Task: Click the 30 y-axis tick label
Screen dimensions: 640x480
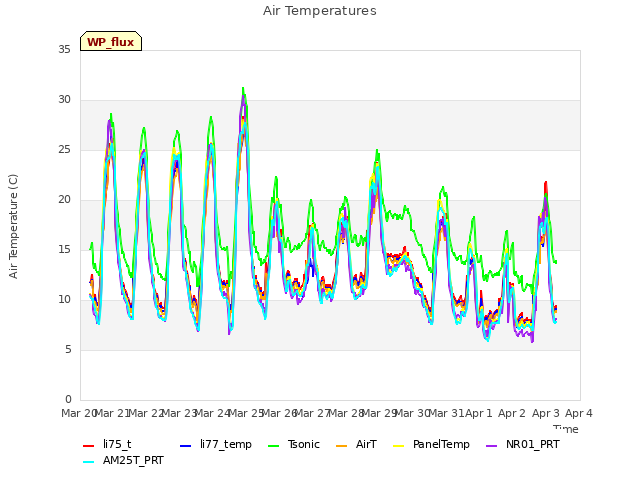Action: 64,100
